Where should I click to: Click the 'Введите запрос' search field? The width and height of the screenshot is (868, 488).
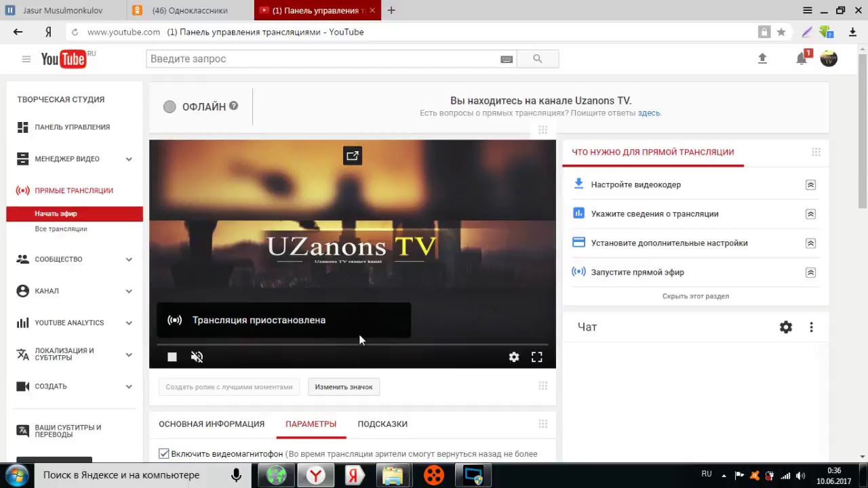click(322, 59)
